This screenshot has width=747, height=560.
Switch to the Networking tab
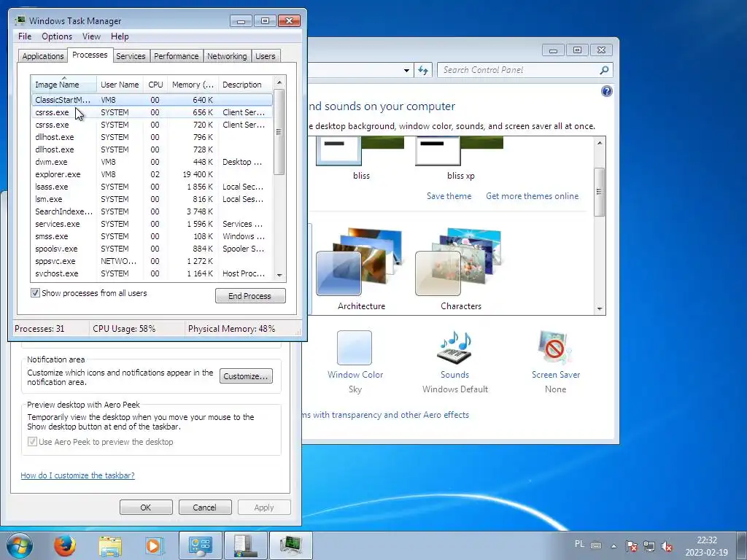coord(227,56)
